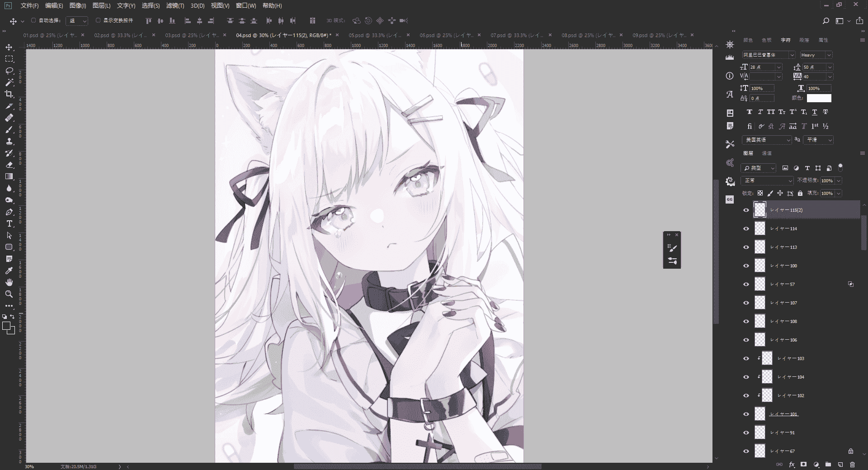
Task: Enable the 自动选择 checkbox
Action: pos(33,20)
